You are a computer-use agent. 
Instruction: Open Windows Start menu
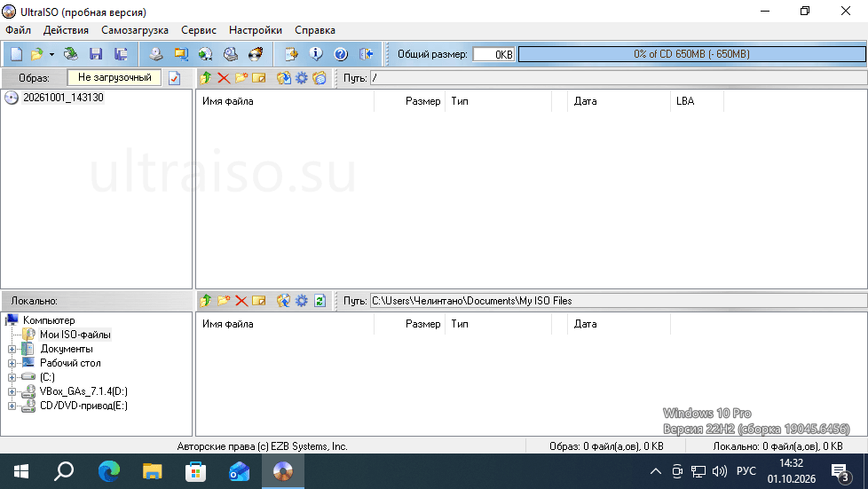click(x=21, y=471)
